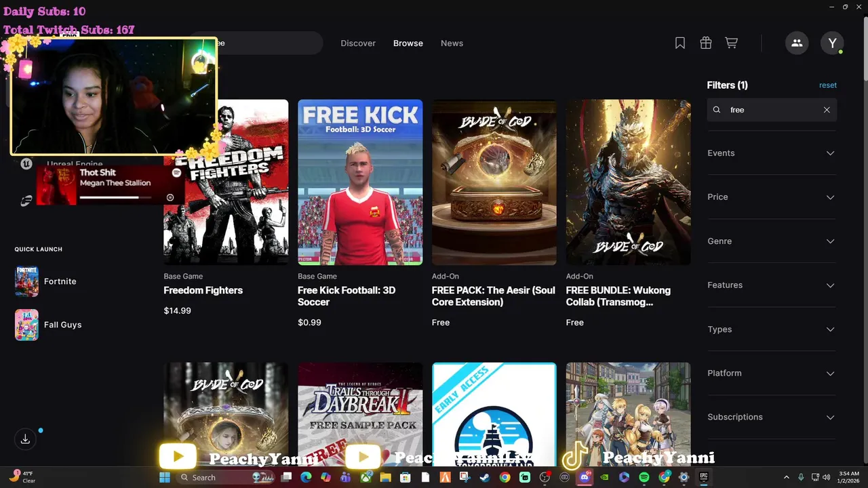Reset all filters
The height and width of the screenshot is (488, 868).
click(x=828, y=85)
